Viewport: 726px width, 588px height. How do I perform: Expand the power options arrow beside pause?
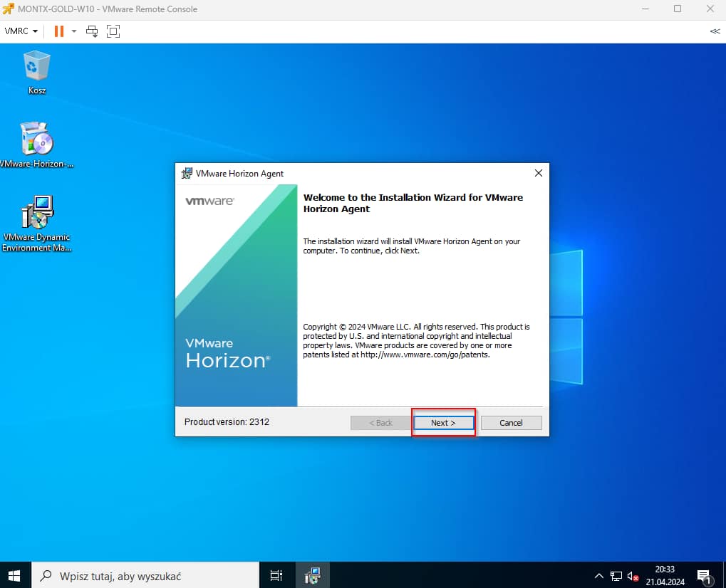click(73, 31)
